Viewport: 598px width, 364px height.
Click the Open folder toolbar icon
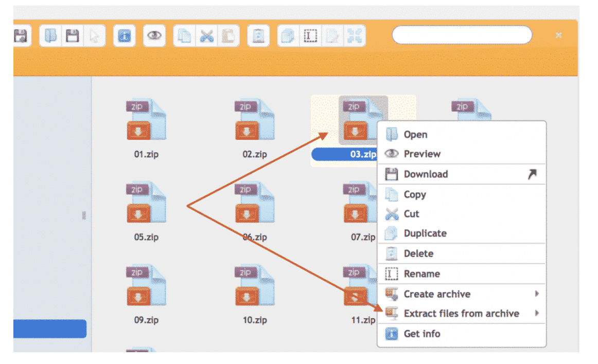pyautogui.click(x=50, y=36)
